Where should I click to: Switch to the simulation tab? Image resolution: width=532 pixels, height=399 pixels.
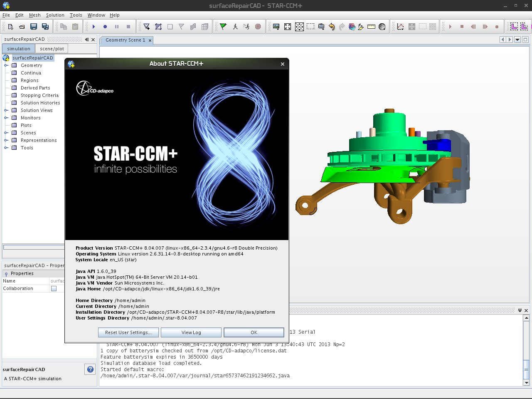click(19, 49)
